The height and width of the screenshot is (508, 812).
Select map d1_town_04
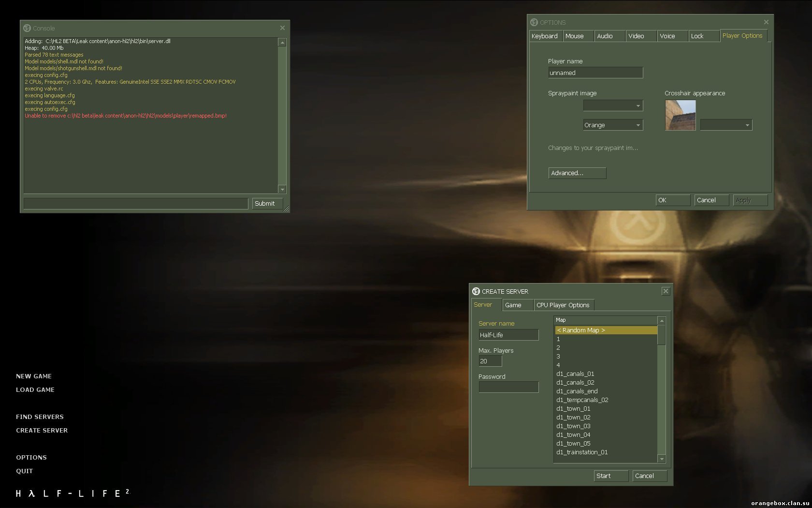coord(606,435)
